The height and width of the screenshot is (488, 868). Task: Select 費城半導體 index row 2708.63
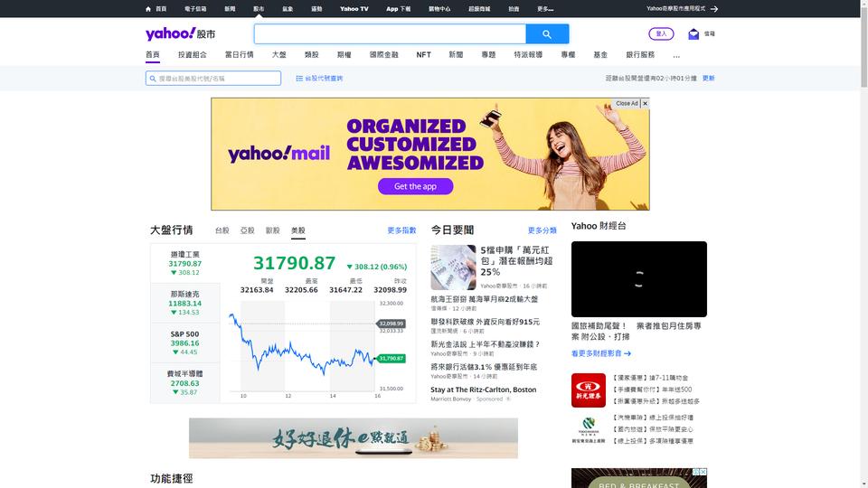184,383
